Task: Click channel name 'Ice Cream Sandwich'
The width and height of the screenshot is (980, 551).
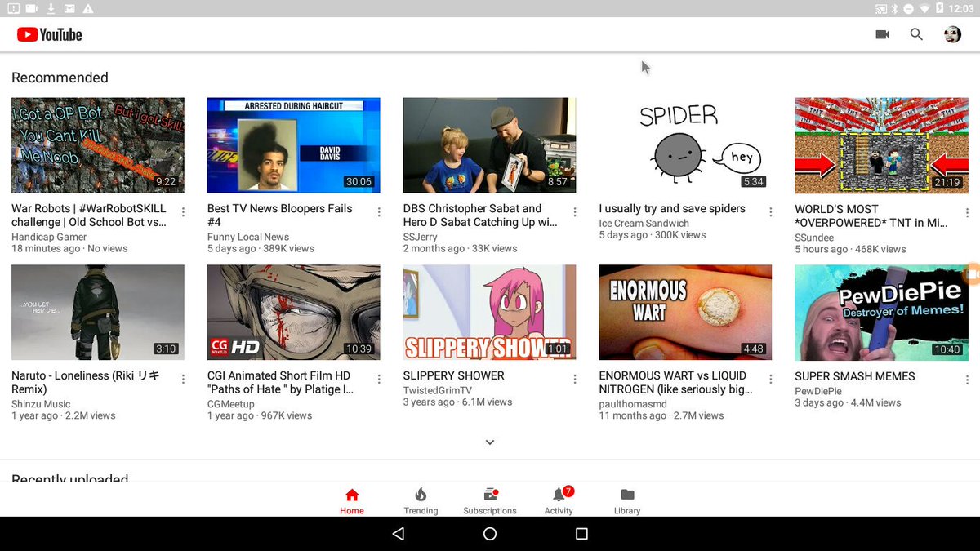Action: coord(644,223)
